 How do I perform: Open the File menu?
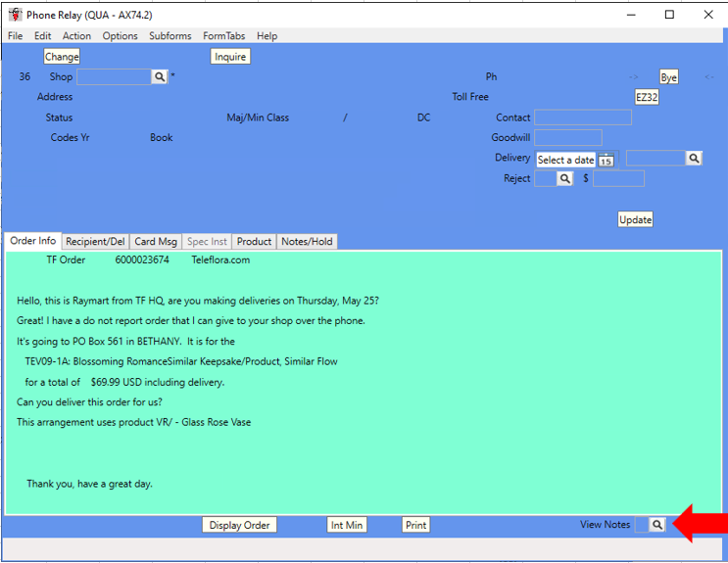[x=15, y=36]
